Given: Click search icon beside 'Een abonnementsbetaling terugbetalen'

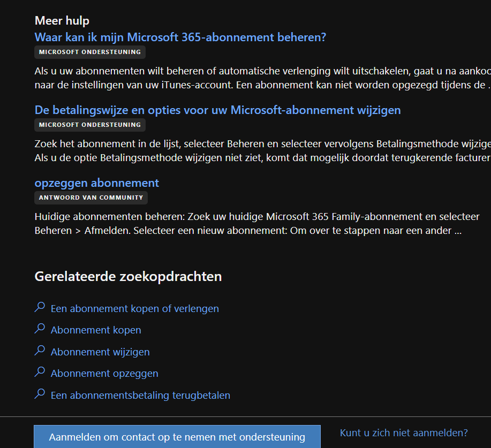Looking at the screenshot, I should [40, 394].
